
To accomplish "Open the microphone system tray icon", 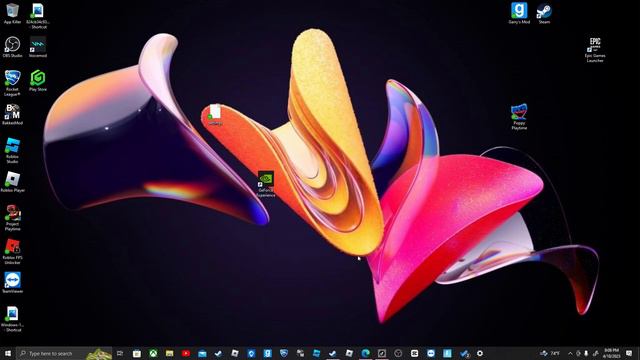I will [x=586, y=353].
